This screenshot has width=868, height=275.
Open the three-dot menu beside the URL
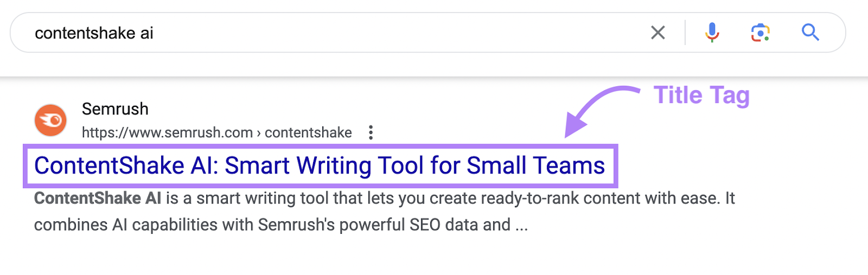(371, 132)
